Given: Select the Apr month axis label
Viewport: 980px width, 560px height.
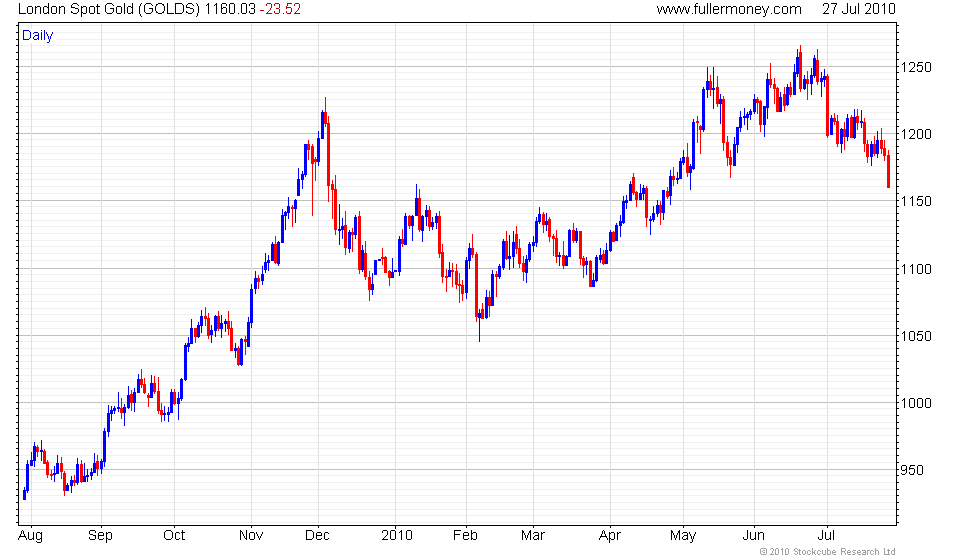Looking at the screenshot, I should (x=609, y=536).
